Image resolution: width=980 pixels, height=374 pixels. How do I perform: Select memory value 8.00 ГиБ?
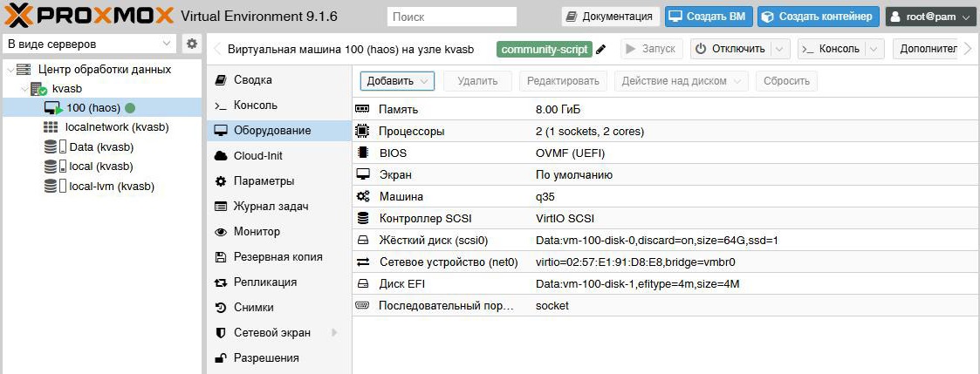pyautogui.click(x=558, y=110)
